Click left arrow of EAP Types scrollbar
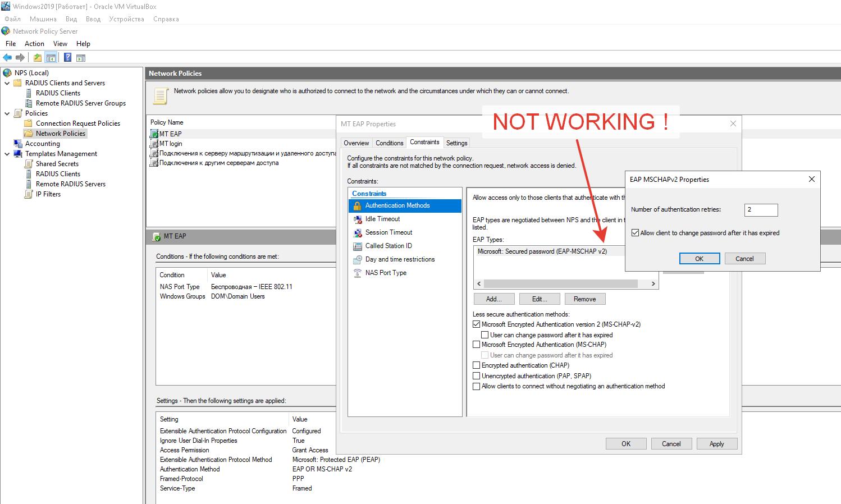 [x=478, y=284]
